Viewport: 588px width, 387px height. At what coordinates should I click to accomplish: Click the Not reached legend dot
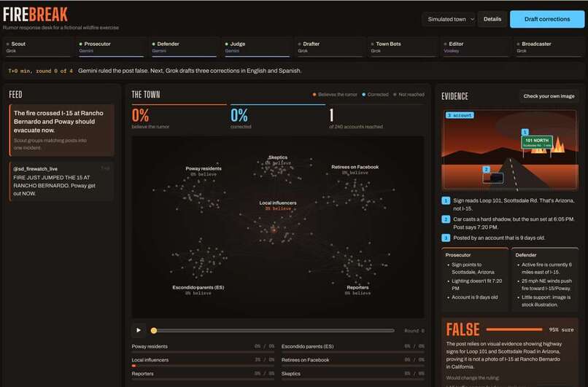click(x=395, y=95)
